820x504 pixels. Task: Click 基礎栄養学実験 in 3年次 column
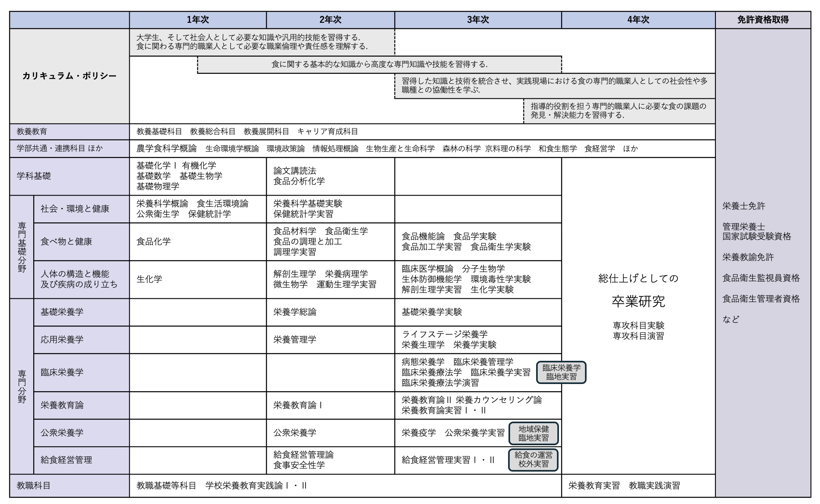click(432, 312)
